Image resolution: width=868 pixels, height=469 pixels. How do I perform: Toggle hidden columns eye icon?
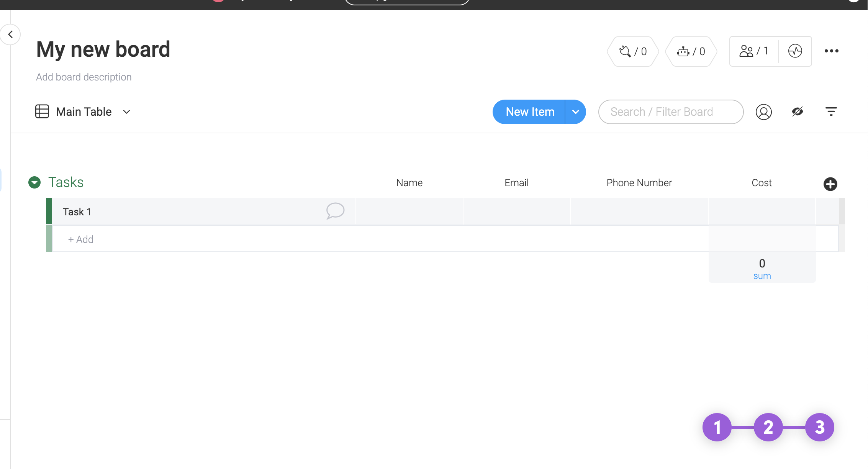[x=798, y=112]
